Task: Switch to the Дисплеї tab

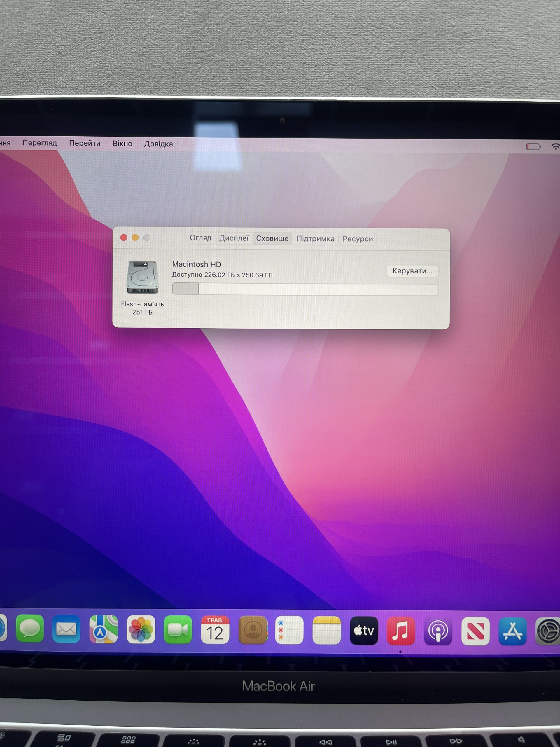Action: pos(234,238)
